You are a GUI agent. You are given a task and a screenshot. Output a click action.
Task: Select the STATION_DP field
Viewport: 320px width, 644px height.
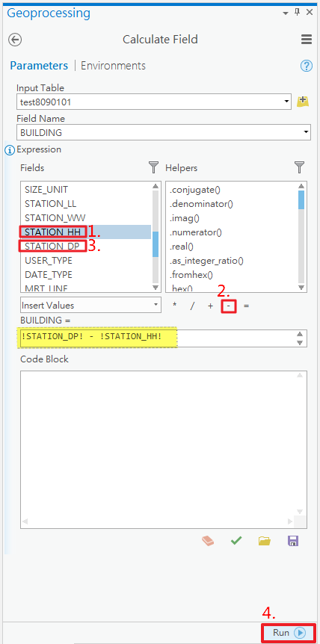[52, 247]
